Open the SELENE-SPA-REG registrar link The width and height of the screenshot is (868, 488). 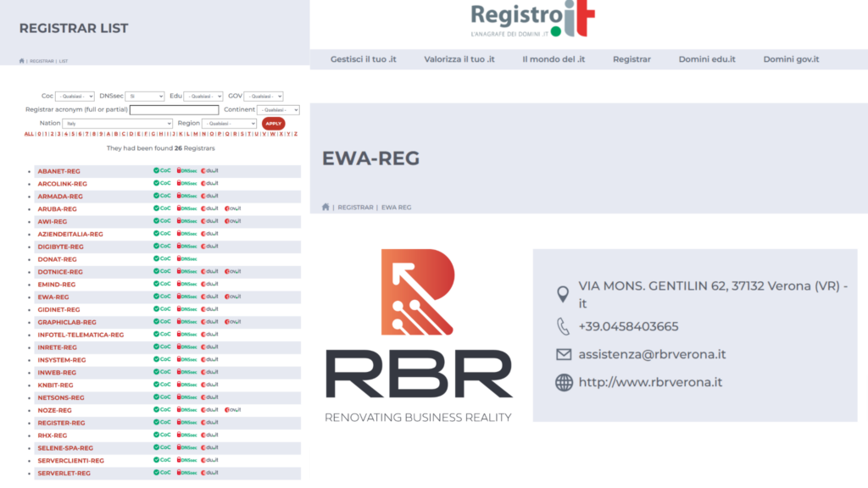[x=65, y=448]
